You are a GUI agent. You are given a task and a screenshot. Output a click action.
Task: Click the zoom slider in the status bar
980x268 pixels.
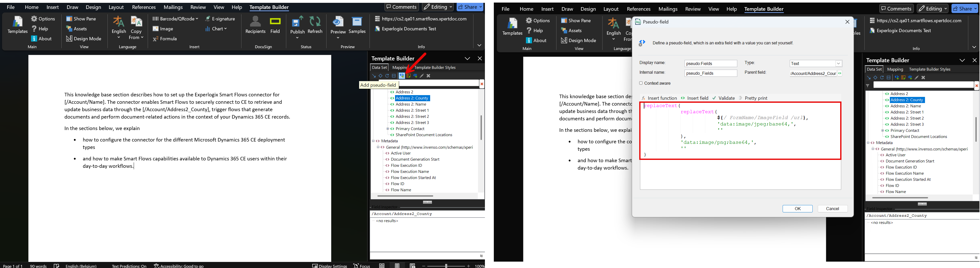pyautogui.click(x=446, y=266)
